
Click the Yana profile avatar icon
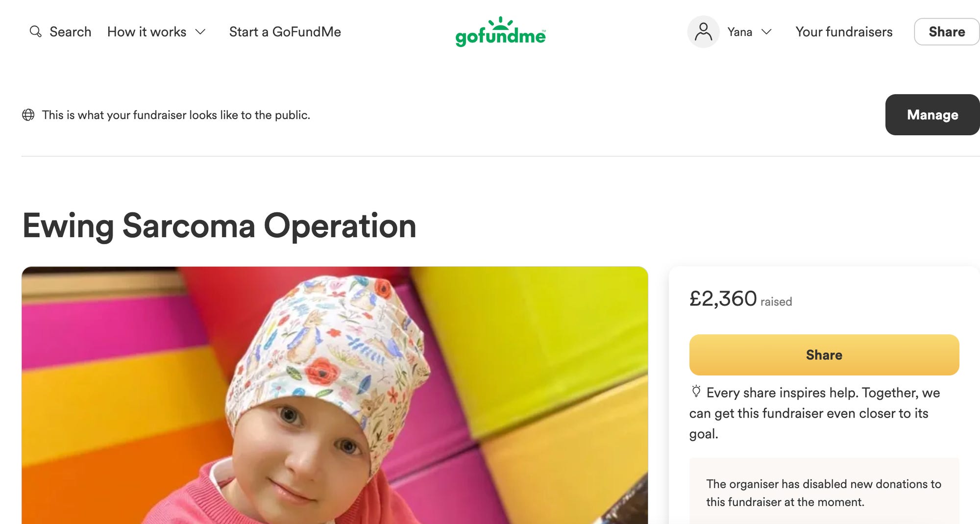[x=703, y=32]
